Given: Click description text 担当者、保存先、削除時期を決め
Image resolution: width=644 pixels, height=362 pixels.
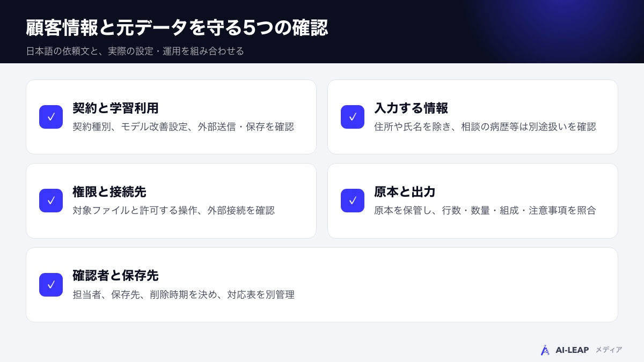Looking at the screenshot, I should coord(184,295).
